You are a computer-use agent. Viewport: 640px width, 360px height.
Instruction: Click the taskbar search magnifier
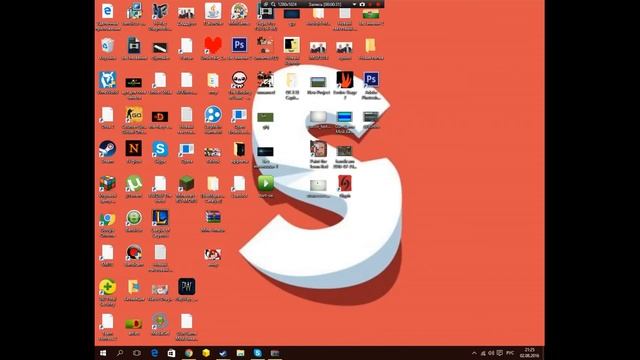pyautogui.click(x=120, y=353)
